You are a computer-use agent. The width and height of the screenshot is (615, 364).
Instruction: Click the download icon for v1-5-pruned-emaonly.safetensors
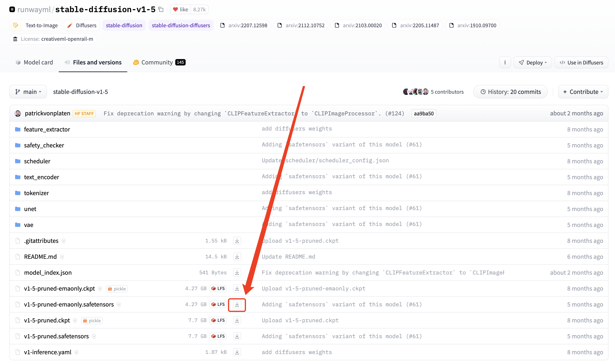tap(237, 304)
